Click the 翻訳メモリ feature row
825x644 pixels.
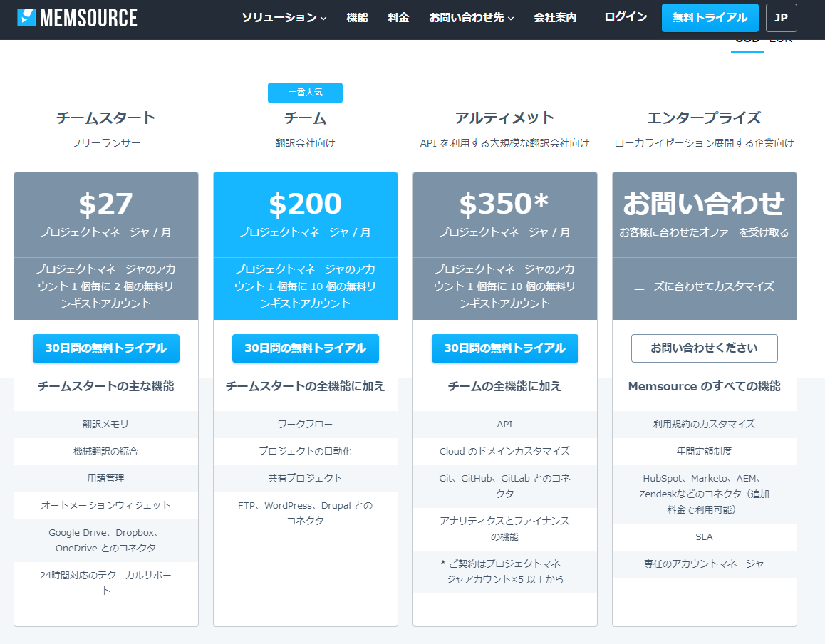(105, 424)
